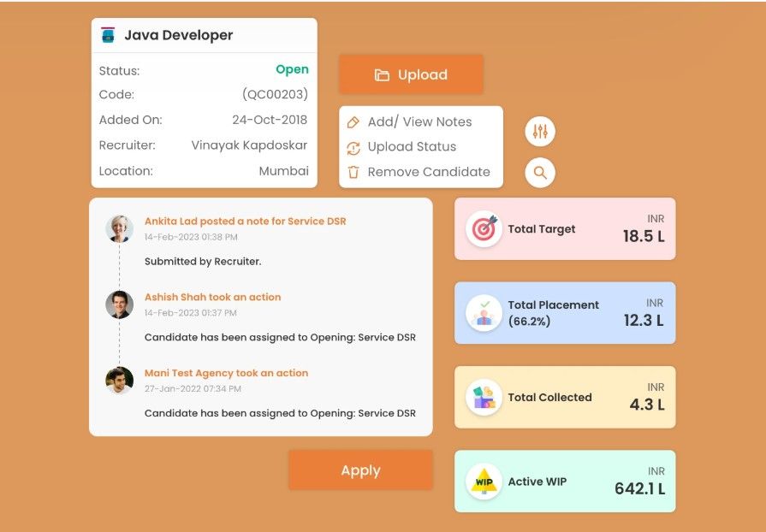
Task: Click the Java Developer job icon
Action: (108, 35)
